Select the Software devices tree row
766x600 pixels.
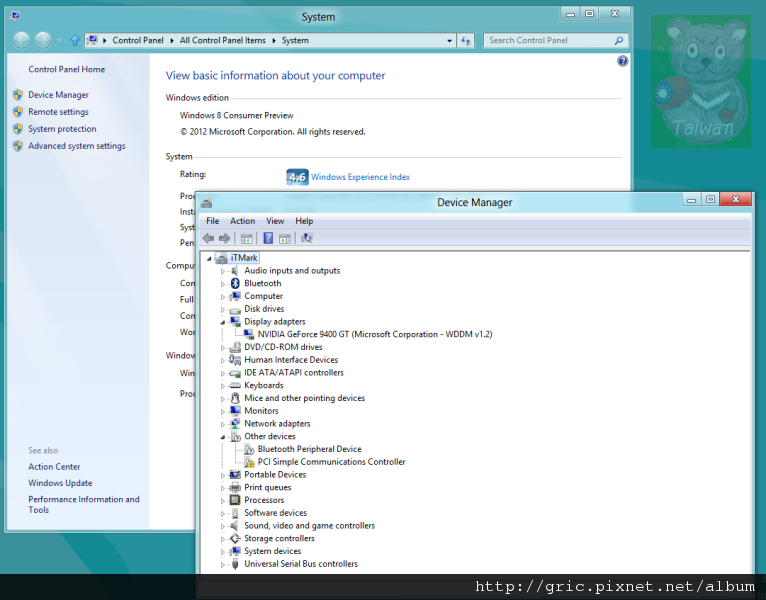point(276,513)
